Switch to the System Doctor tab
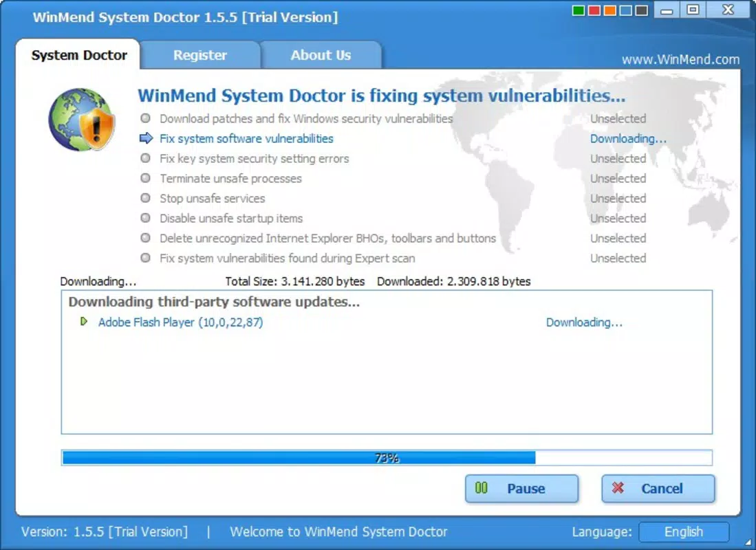The height and width of the screenshot is (550, 756). coord(78,55)
